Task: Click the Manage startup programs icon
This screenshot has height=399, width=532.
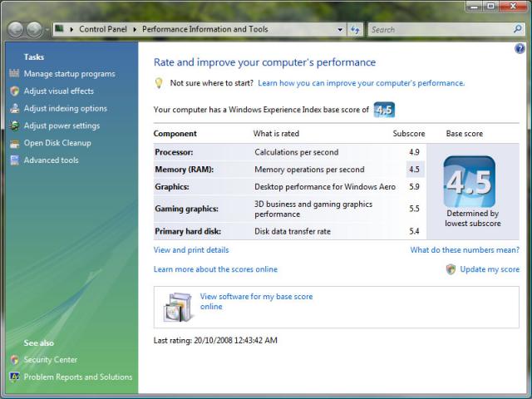Action: pos(14,73)
